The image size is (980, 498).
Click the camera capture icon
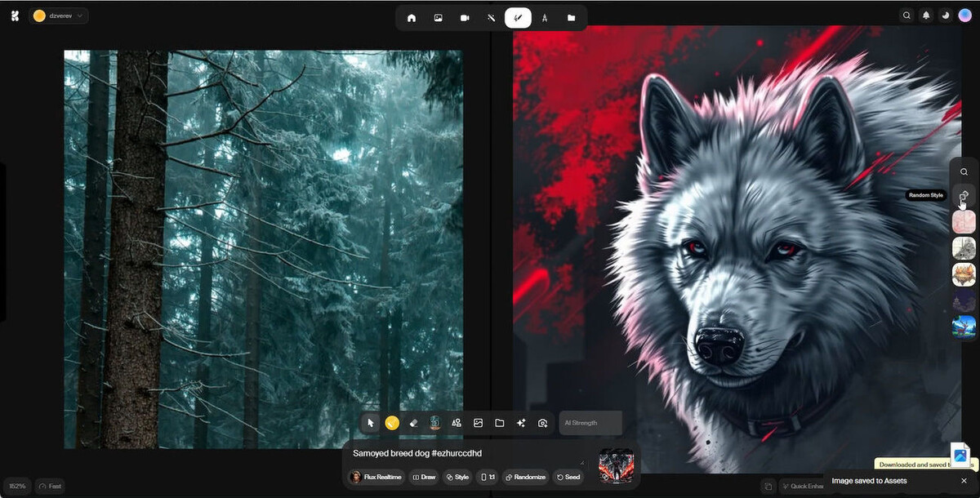tap(542, 423)
